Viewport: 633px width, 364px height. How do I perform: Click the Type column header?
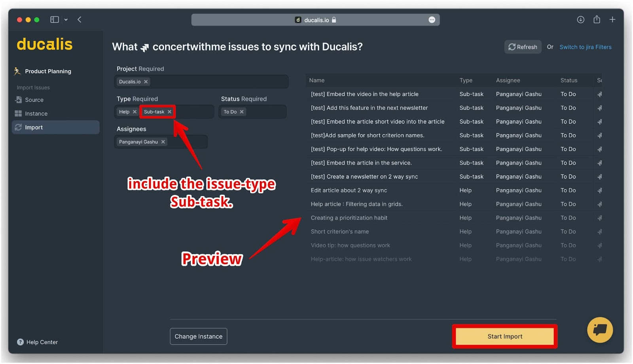pyautogui.click(x=466, y=80)
